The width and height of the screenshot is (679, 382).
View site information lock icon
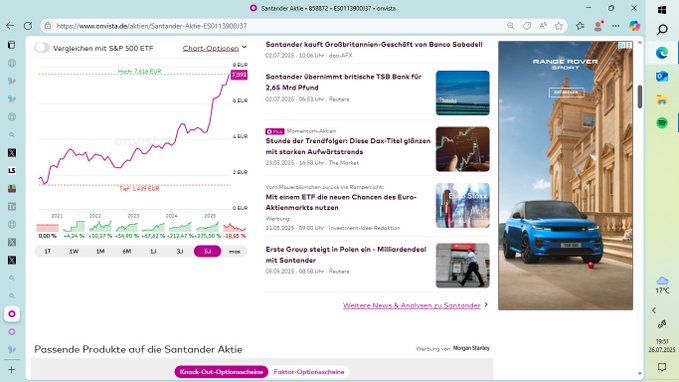pos(48,26)
